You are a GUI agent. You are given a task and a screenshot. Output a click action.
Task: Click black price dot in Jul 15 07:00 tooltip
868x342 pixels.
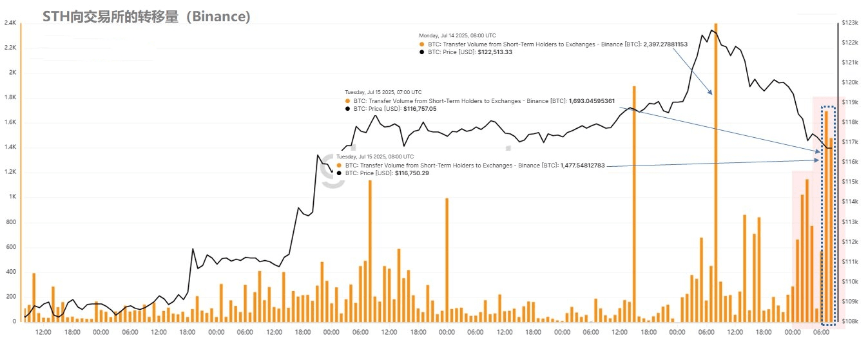[347, 109]
